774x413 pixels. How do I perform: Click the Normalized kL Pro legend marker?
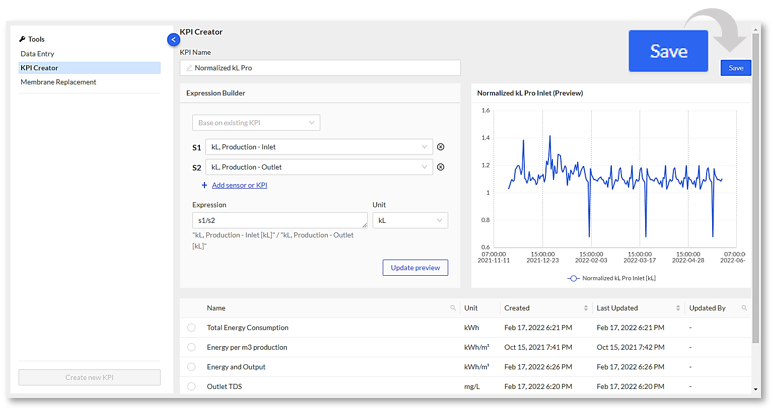tap(574, 278)
